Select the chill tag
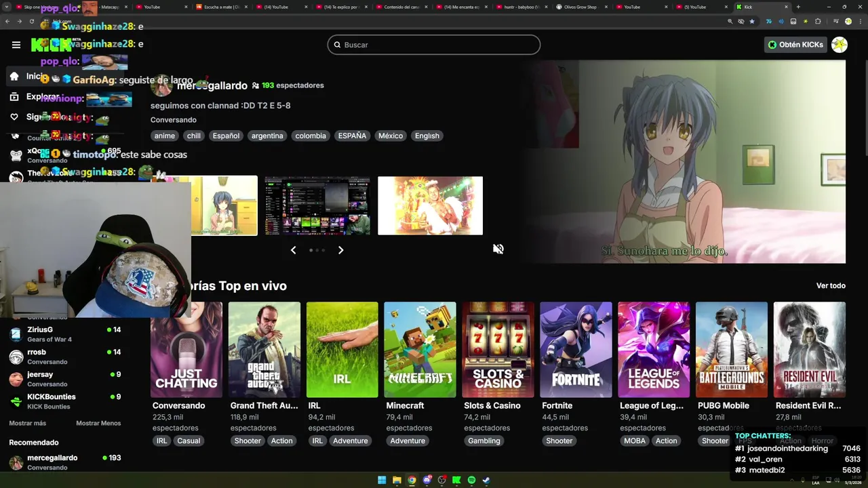 194,136
